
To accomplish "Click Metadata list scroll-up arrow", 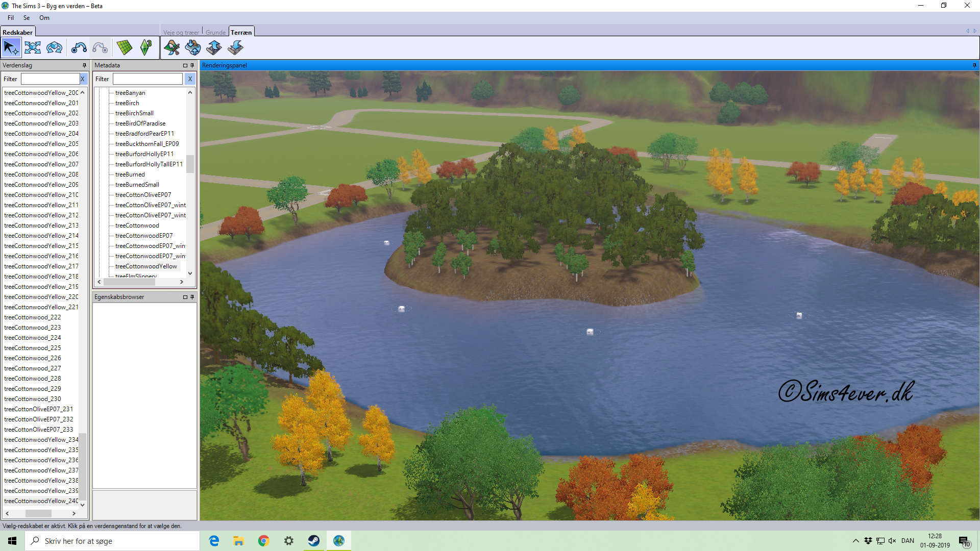I will pos(190,92).
